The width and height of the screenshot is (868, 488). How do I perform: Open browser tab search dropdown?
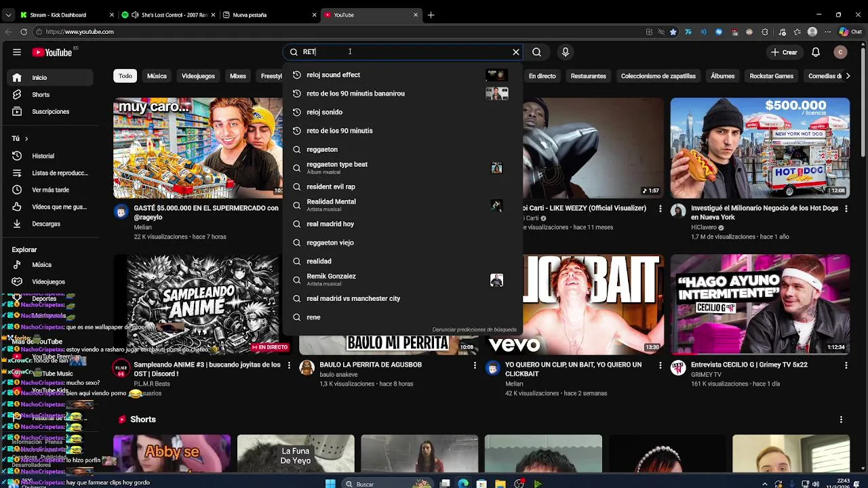point(8,15)
